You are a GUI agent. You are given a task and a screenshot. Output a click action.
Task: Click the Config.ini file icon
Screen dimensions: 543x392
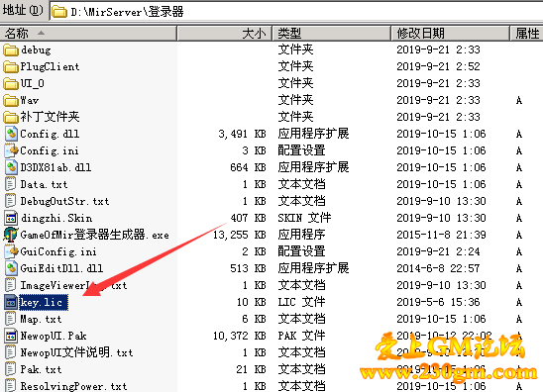(x=11, y=150)
